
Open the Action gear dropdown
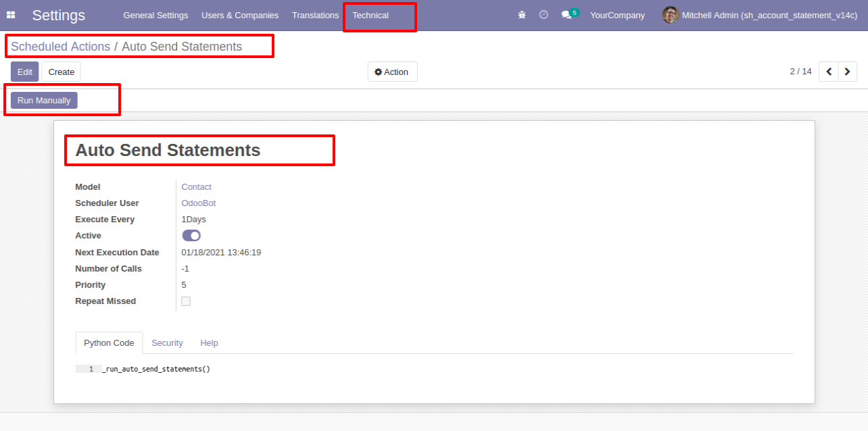coord(392,72)
